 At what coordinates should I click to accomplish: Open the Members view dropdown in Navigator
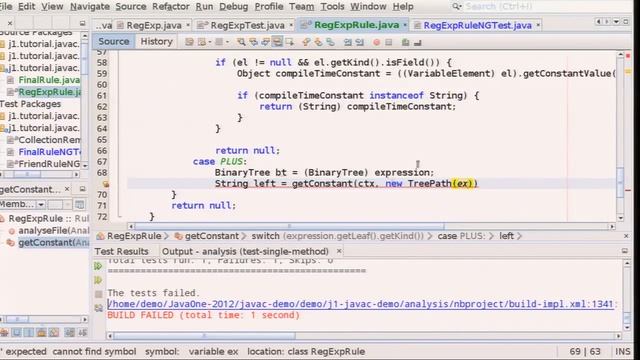41,204
